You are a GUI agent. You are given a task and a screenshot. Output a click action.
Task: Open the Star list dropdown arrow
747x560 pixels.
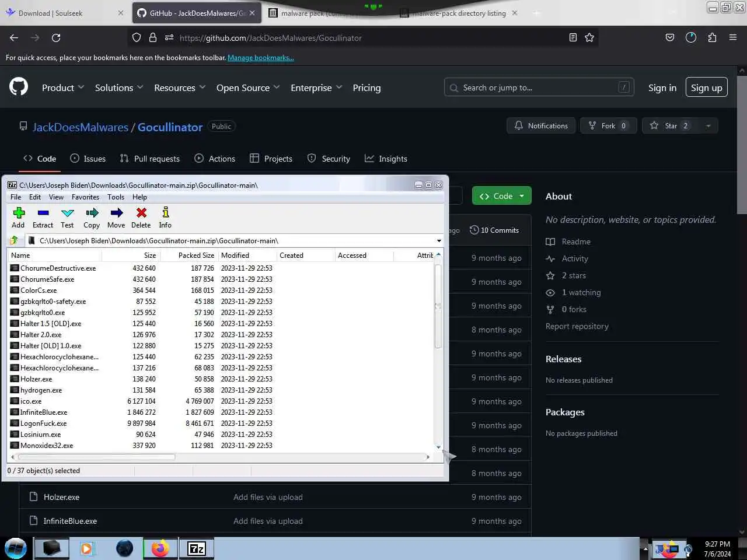pos(708,125)
